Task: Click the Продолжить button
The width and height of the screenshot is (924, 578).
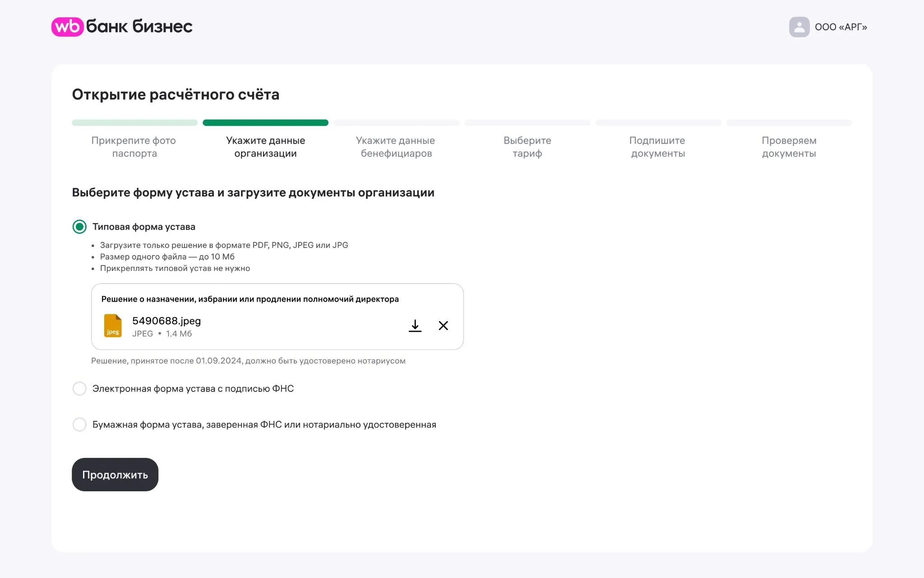Action: [x=115, y=475]
